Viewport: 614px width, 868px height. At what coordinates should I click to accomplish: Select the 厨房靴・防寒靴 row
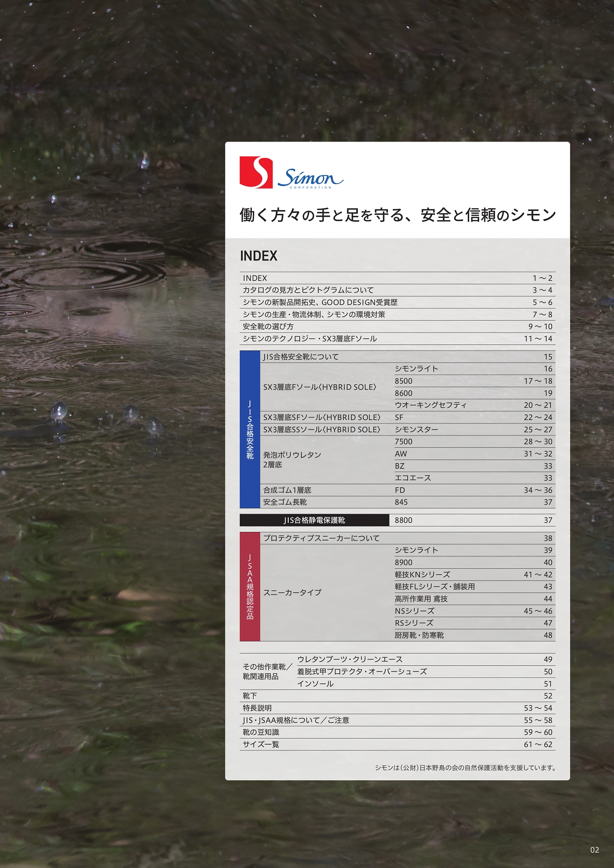click(419, 635)
